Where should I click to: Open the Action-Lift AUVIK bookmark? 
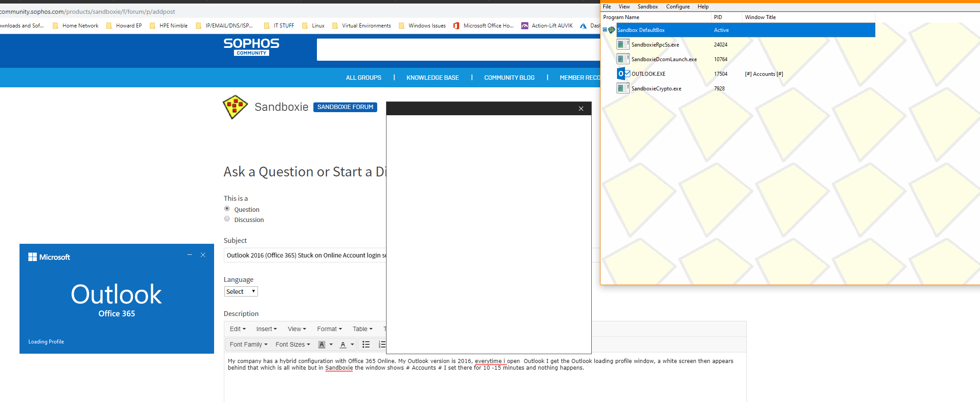(547, 26)
